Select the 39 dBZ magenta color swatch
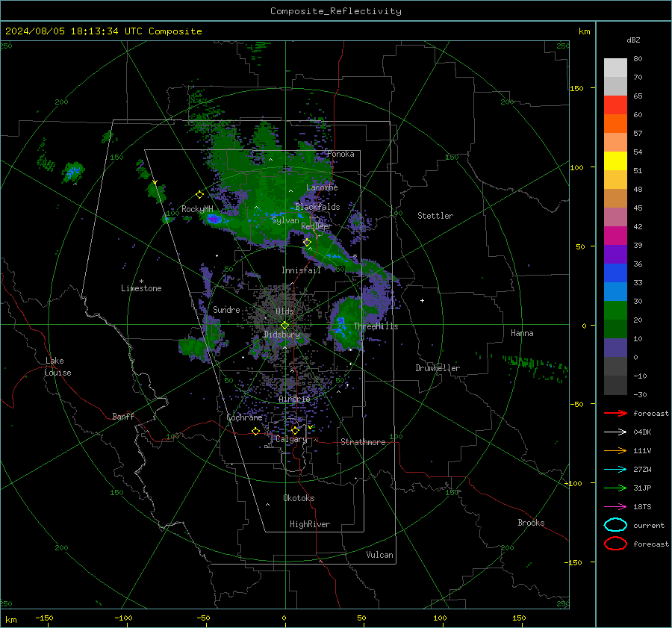Screen dimensions: 672x628 point(615,235)
